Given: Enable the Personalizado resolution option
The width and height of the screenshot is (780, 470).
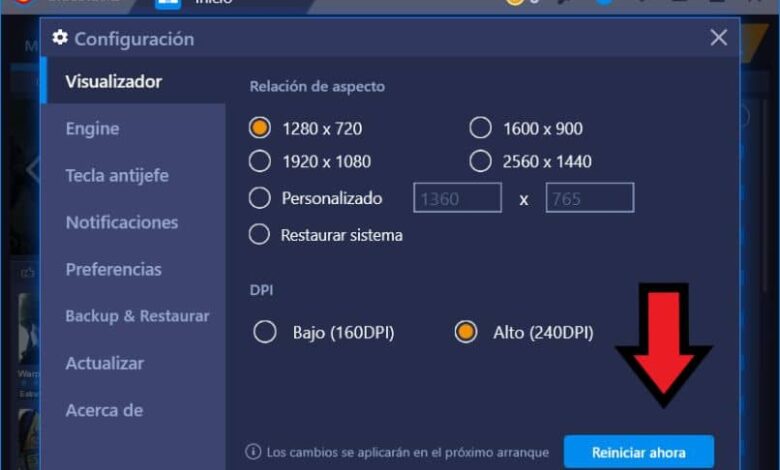Looking at the screenshot, I should point(260,198).
